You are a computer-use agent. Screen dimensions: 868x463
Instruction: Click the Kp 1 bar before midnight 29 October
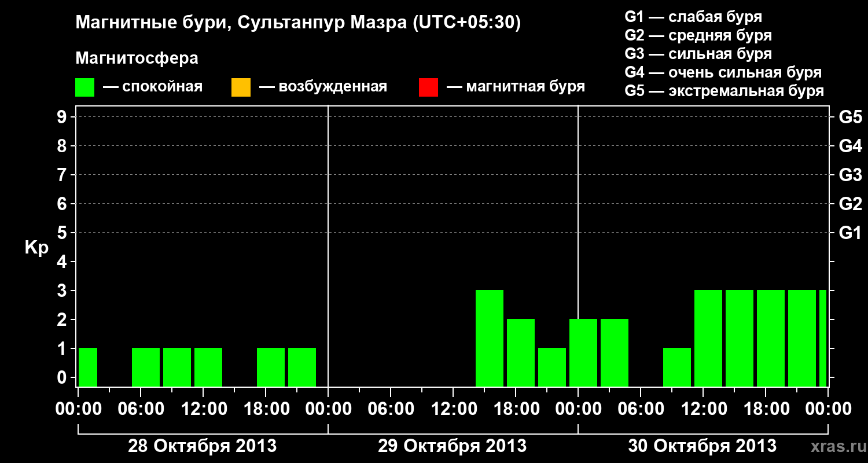coord(552,367)
